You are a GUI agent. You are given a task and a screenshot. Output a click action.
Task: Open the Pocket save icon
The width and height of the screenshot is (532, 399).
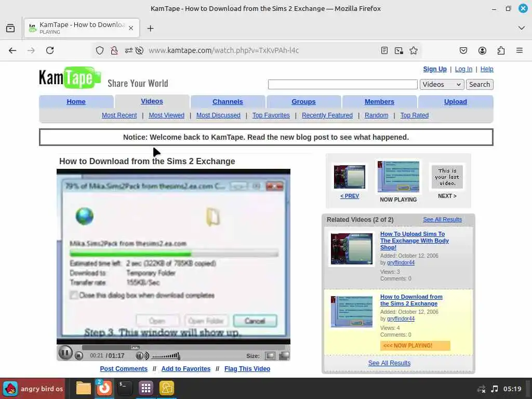tap(463, 50)
